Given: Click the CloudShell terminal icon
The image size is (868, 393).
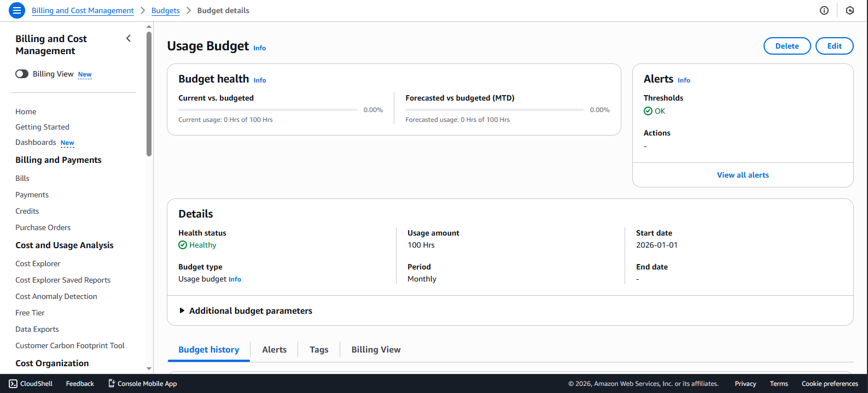Looking at the screenshot, I should (13, 384).
